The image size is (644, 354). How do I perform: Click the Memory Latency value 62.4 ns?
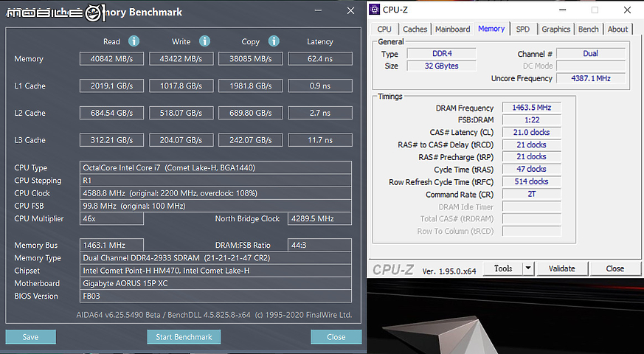point(320,59)
